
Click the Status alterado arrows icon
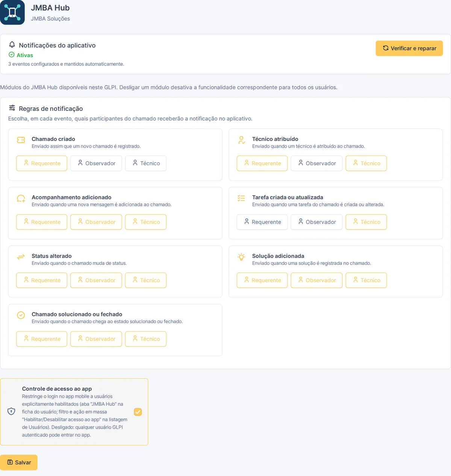(21, 257)
